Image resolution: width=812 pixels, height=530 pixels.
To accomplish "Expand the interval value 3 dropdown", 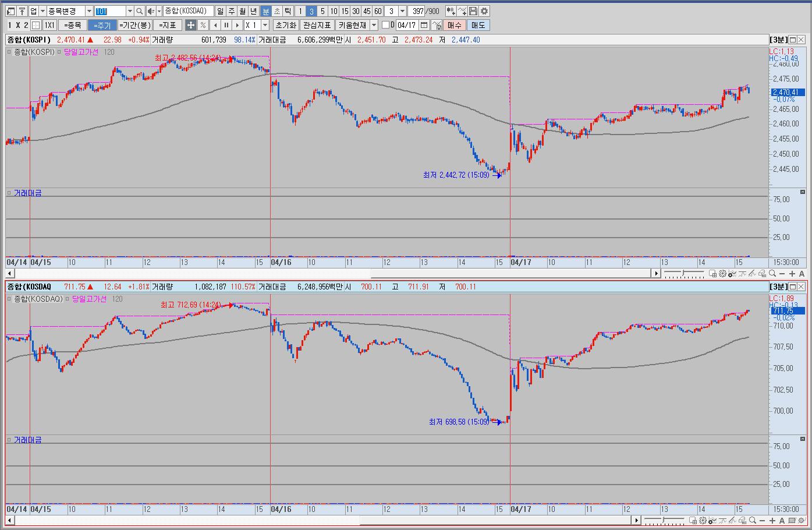I will (x=402, y=11).
